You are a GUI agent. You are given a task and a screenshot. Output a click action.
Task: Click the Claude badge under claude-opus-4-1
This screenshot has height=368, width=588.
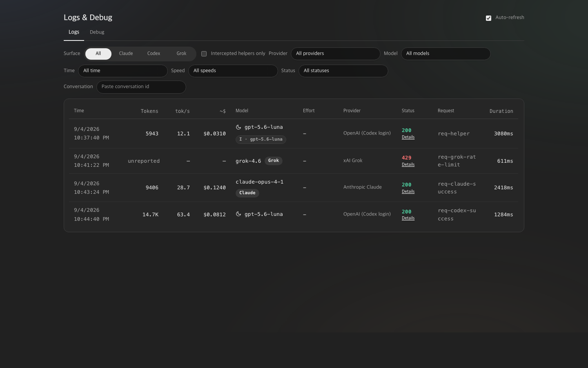coord(247,193)
